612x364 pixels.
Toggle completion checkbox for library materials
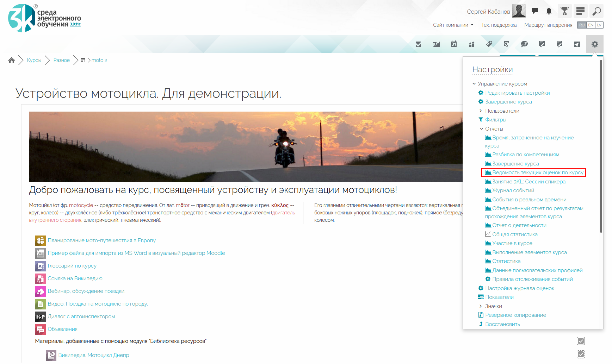(581, 341)
